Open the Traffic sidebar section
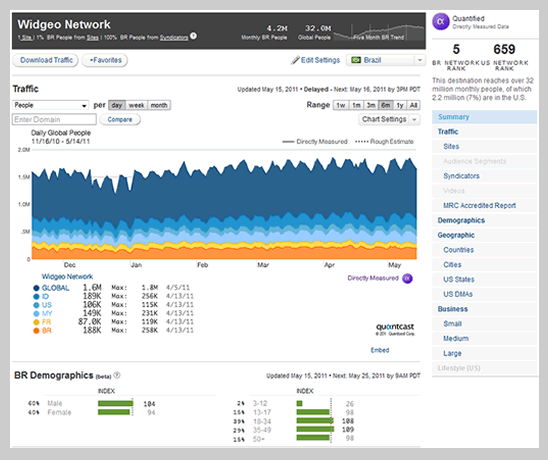 [484, 132]
